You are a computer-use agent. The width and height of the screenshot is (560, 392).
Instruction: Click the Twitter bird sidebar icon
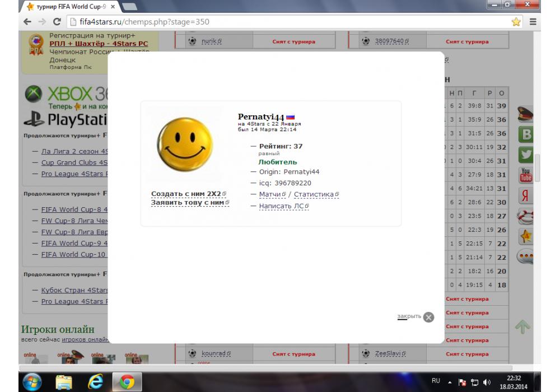[526, 155]
